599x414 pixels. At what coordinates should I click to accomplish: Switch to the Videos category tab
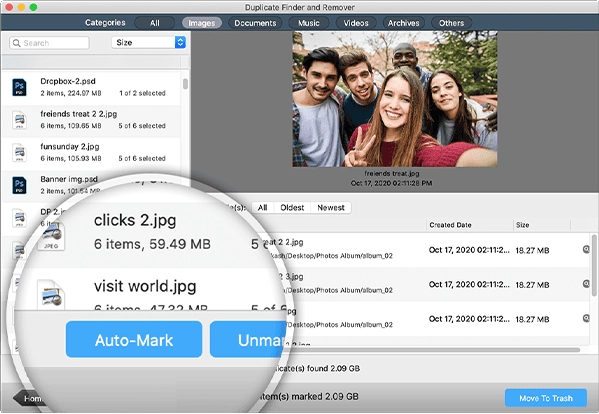tap(356, 23)
